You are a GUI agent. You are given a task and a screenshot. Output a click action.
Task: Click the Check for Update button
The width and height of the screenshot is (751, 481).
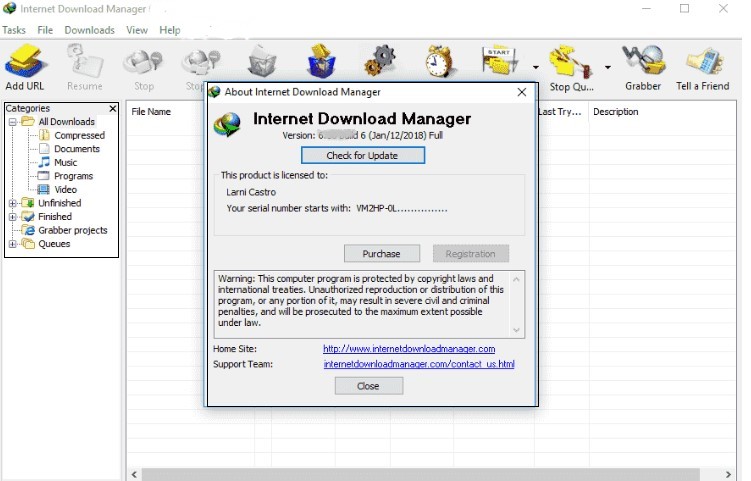pyautogui.click(x=363, y=155)
